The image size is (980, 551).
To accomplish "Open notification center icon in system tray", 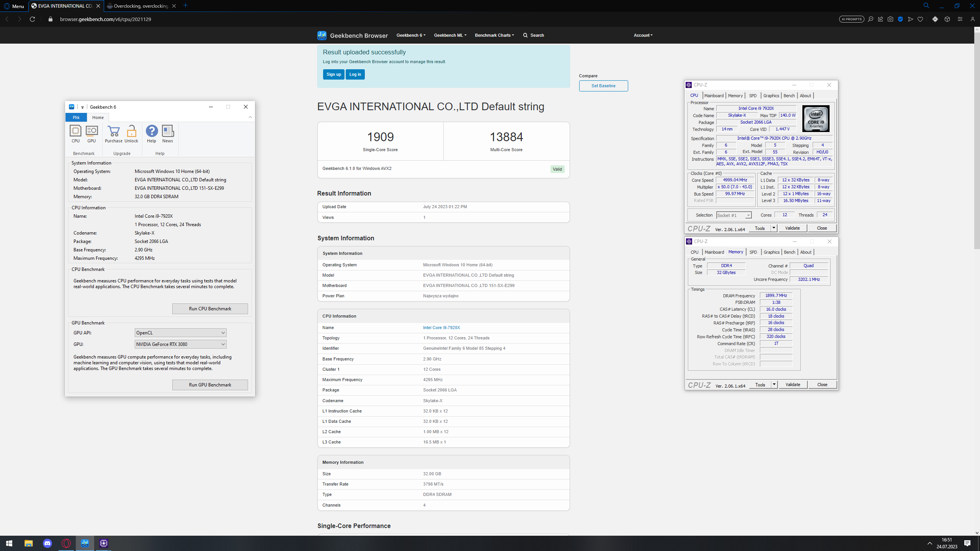I will point(967,543).
